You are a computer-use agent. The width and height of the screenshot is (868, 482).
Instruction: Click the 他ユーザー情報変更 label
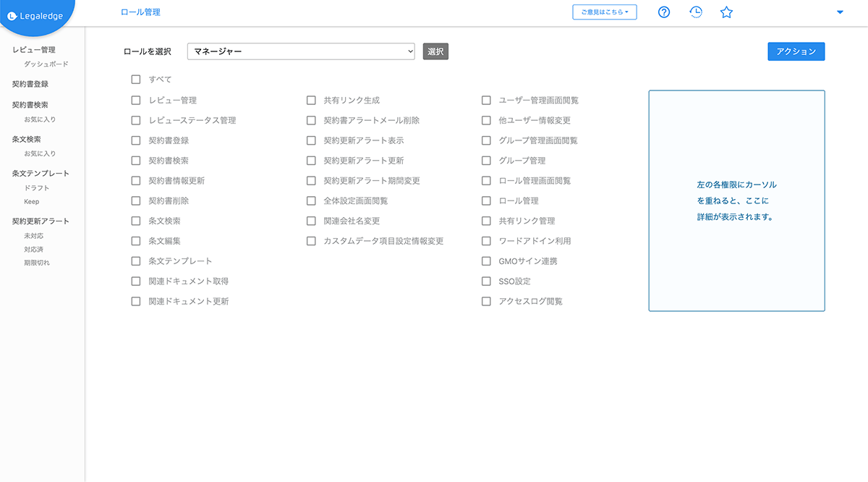click(x=535, y=120)
